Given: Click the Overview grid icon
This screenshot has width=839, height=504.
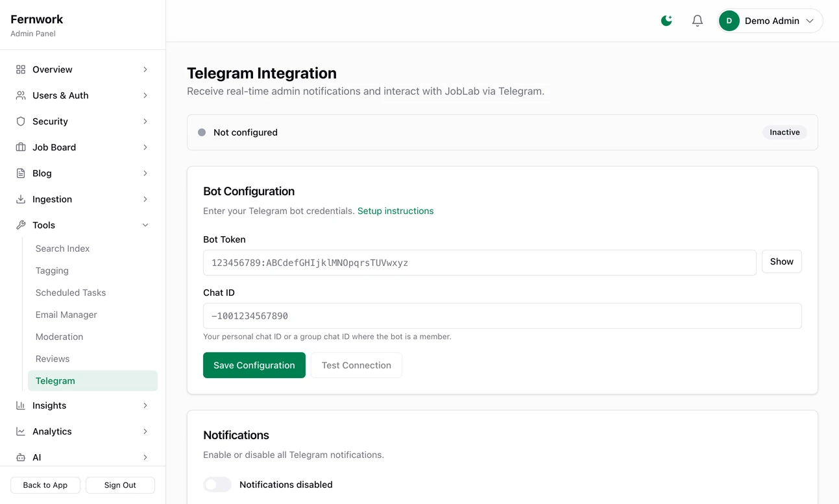Looking at the screenshot, I should click(x=21, y=69).
